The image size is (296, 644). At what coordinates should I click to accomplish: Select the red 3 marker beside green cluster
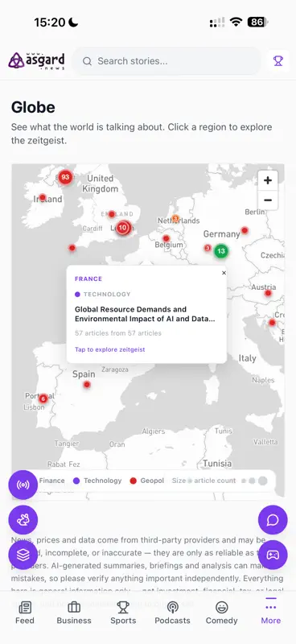point(208,248)
